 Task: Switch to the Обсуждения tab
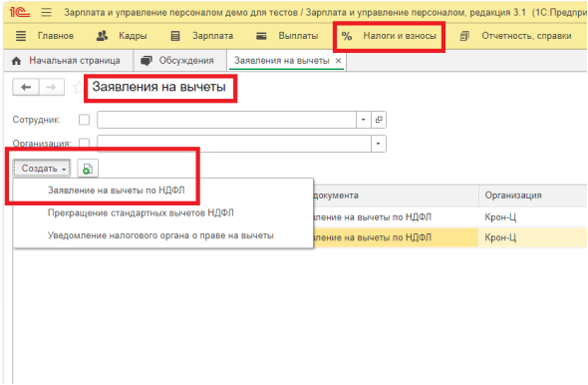point(177,61)
